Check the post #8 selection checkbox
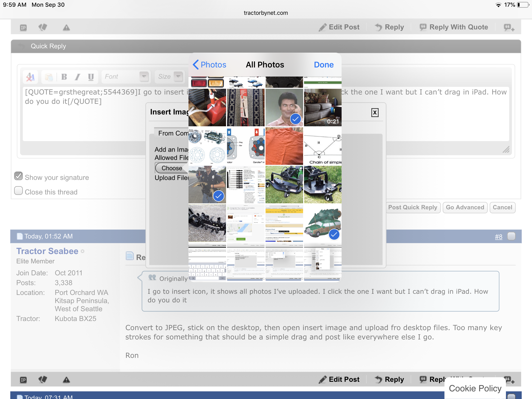The height and width of the screenshot is (399, 532). (511, 236)
